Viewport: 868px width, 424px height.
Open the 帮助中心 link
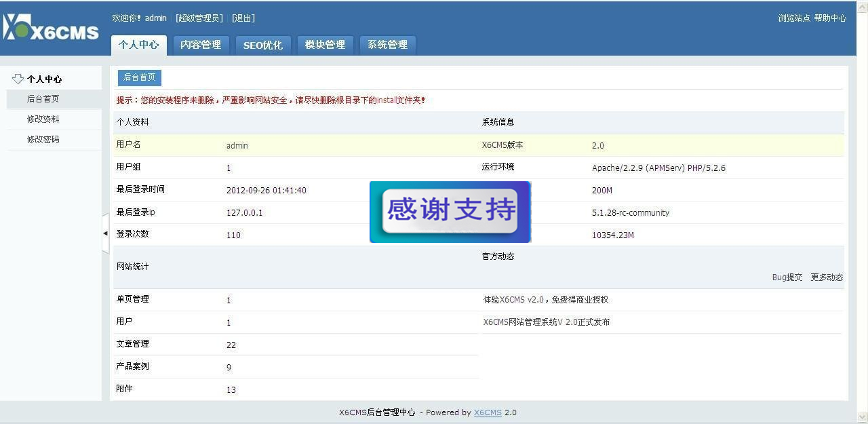click(830, 18)
